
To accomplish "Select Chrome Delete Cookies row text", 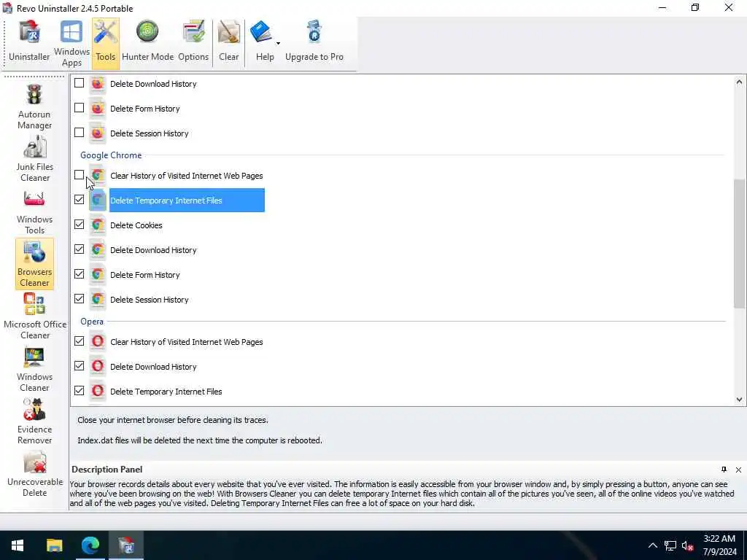I will 136,225.
